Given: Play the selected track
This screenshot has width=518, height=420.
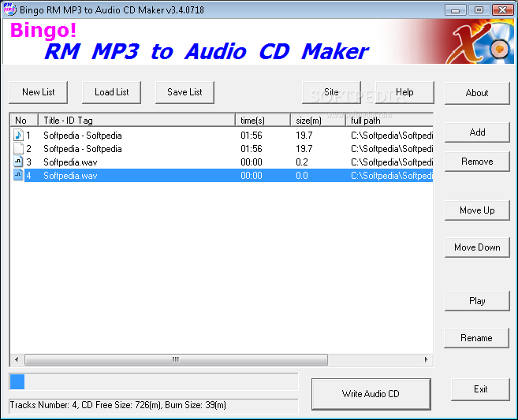Looking at the screenshot, I should (x=477, y=301).
